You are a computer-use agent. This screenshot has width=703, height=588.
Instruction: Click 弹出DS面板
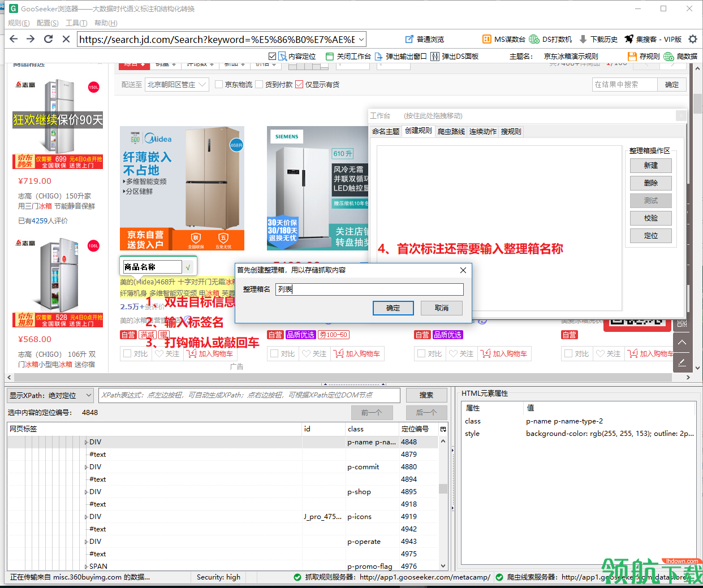point(455,56)
